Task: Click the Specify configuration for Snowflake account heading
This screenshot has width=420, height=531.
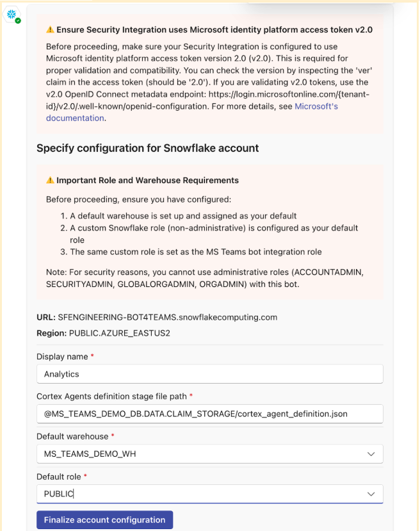Action: pos(147,149)
